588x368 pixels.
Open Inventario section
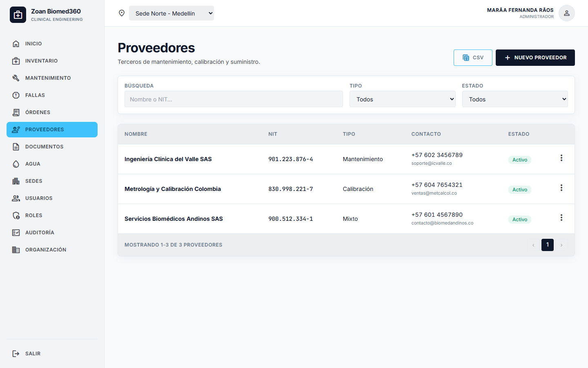[52, 61]
